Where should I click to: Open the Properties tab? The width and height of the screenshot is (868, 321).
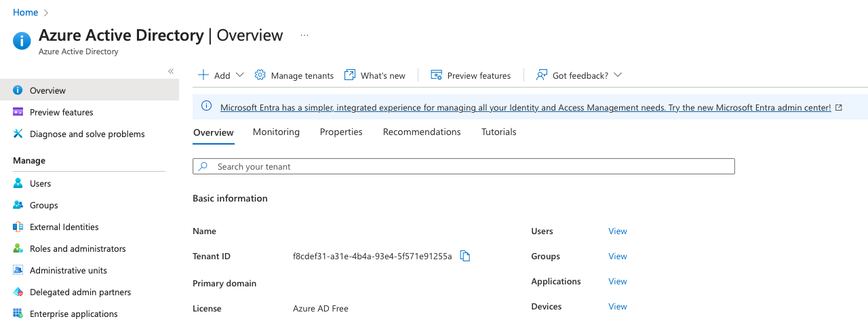pos(341,132)
